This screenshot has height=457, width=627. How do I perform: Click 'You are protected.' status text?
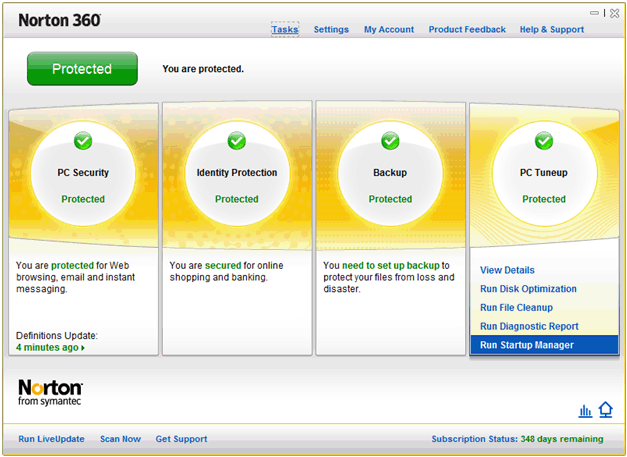pos(203,69)
